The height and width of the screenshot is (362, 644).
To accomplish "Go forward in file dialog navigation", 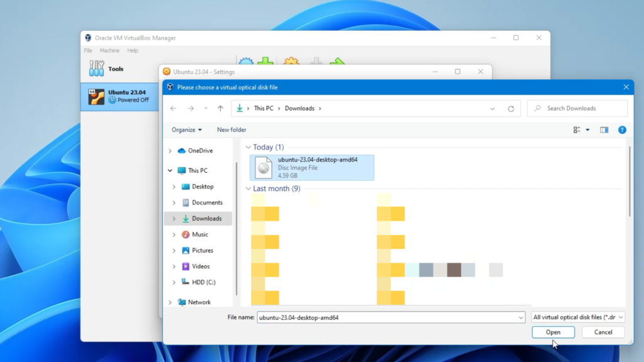I will coord(191,108).
